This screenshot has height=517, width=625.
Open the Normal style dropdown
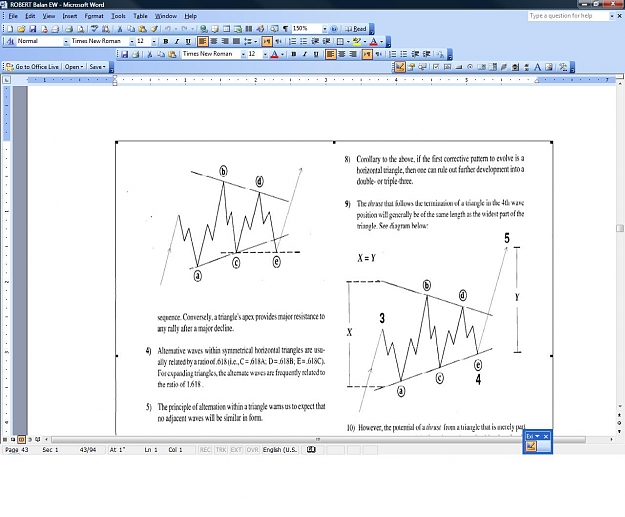[x=66, y=41]
